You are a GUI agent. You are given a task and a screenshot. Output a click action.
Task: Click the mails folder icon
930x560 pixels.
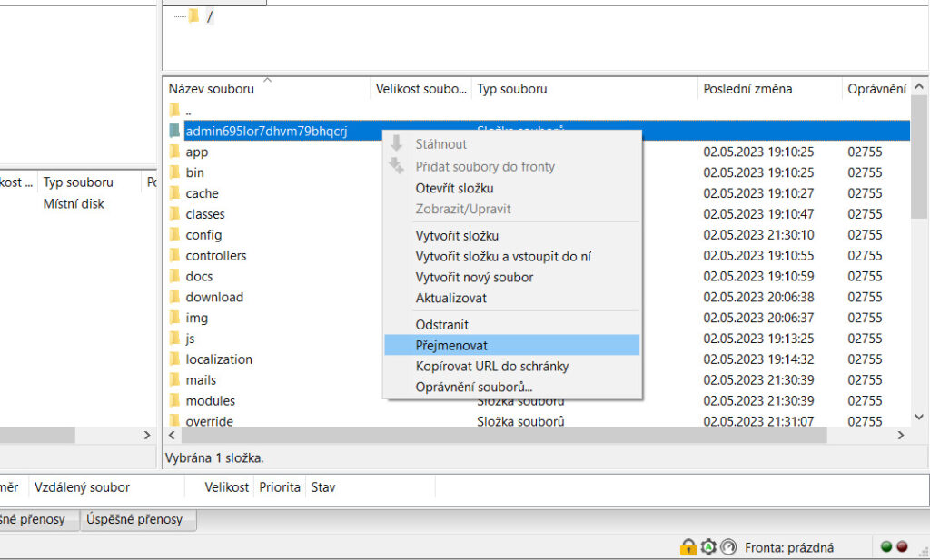click(x=174, y=379)
